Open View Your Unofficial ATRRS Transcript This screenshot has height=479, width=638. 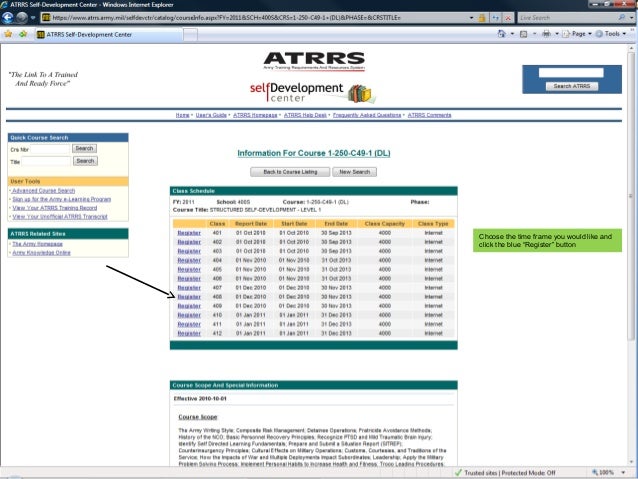tap(60, 217)
